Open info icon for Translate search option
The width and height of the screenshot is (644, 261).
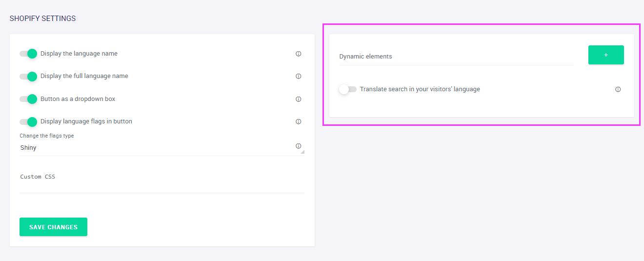coord(618,89)
